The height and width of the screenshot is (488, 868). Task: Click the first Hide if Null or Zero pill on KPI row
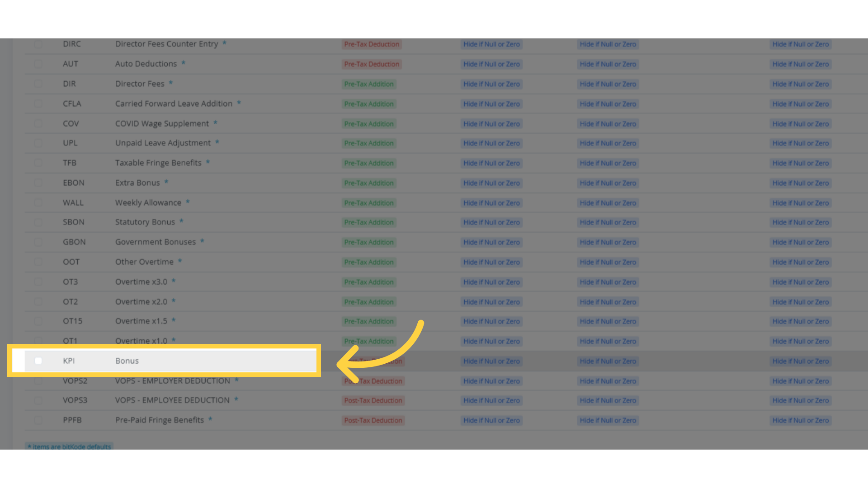(491, 361)
